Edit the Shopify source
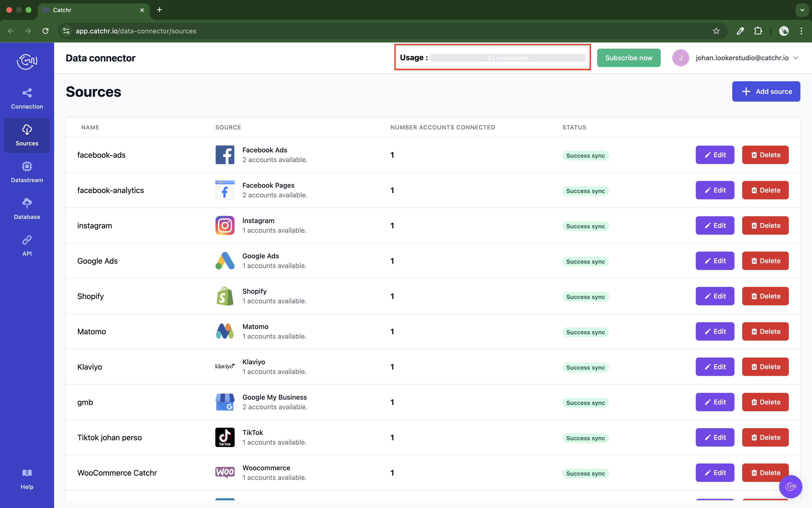Viewport: 812px width, 508px height. click(x=715, y=296)
